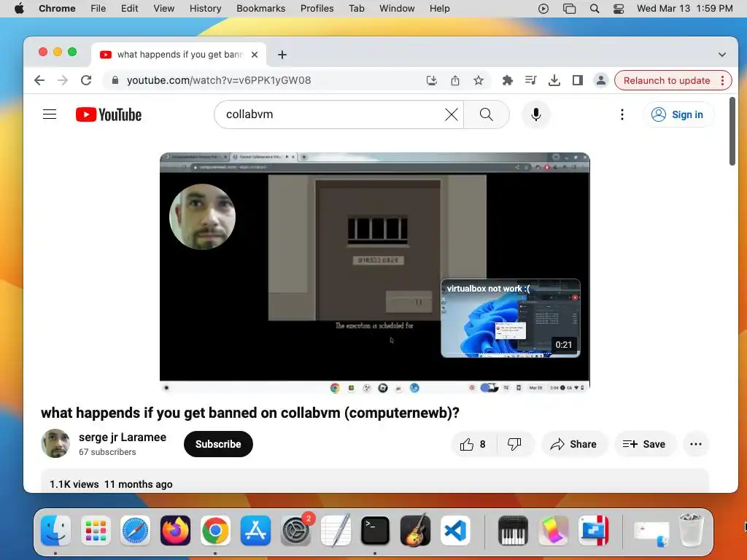
Task: View site security lock info
Action: click(115, 80)
